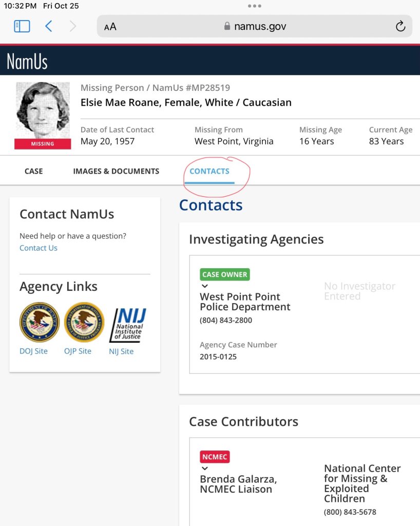The height and width of the screenshot is (526, 420).
Task: Open the DOJ Site link
Action: tap(33, 351)
